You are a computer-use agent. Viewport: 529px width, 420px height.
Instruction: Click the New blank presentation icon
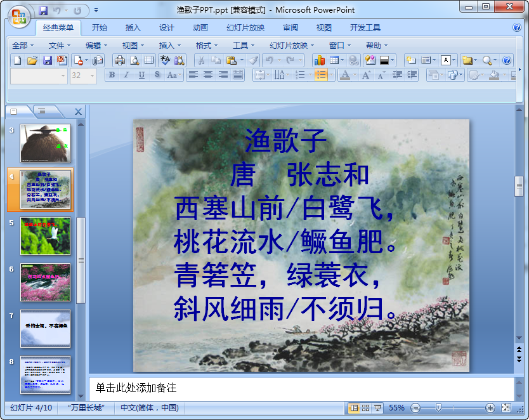[17, 60]
